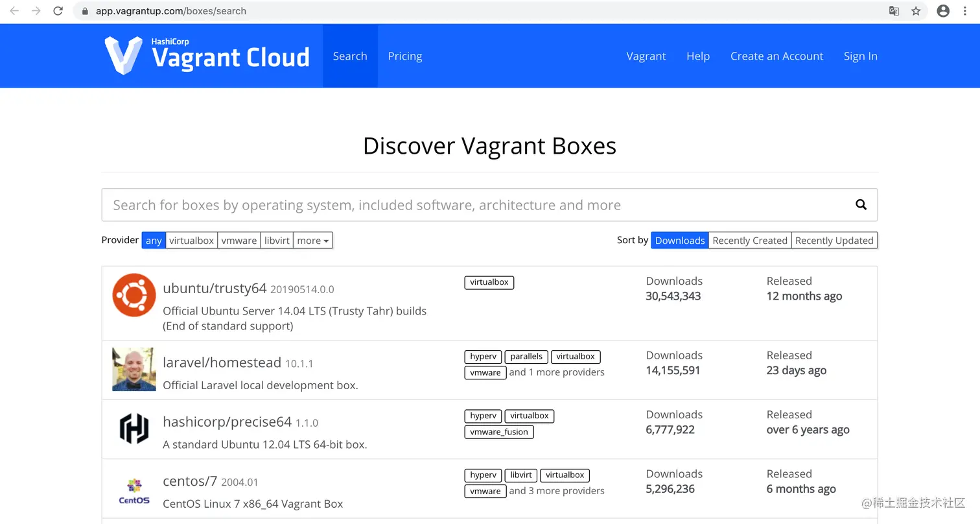Open the browser profile icon
The height and width of the screenshot is (524, 980).
943,11
